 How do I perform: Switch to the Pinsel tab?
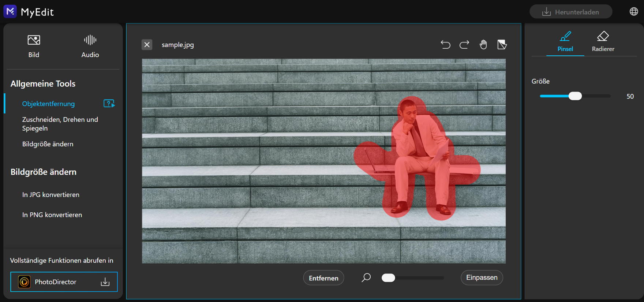pos(565,42)
